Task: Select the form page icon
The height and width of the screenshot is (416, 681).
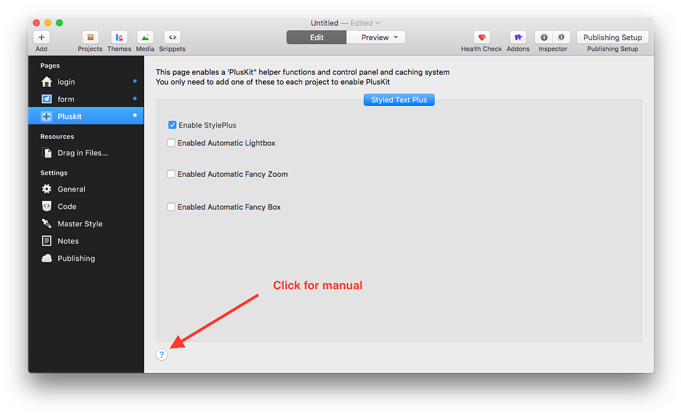Action: pos(46,99)
